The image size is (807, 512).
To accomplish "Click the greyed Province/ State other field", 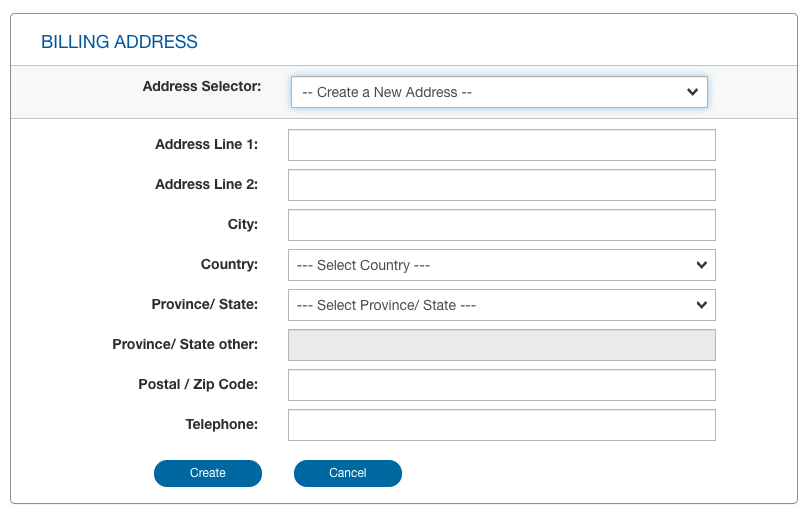I will [501, 345].
